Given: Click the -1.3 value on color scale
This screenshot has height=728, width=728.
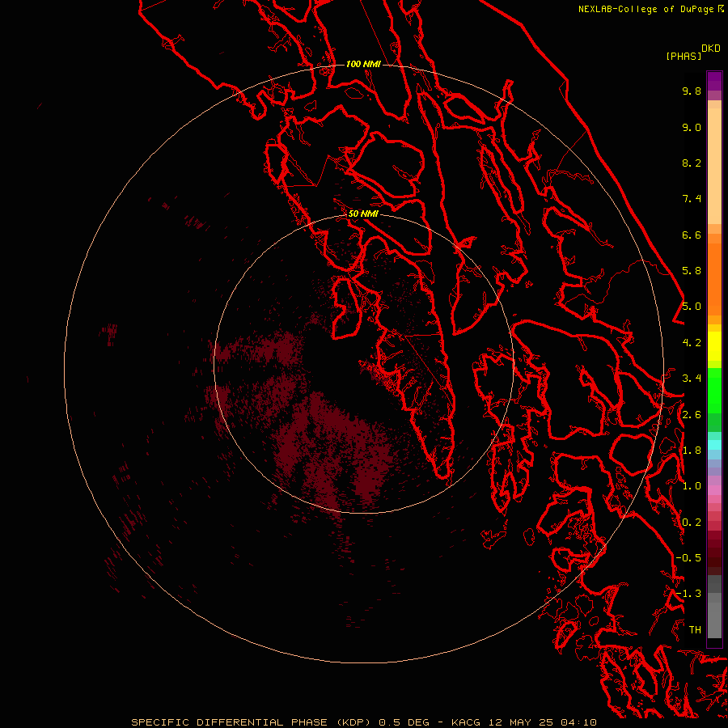Looking at the screenshot, I should point(688,594).
